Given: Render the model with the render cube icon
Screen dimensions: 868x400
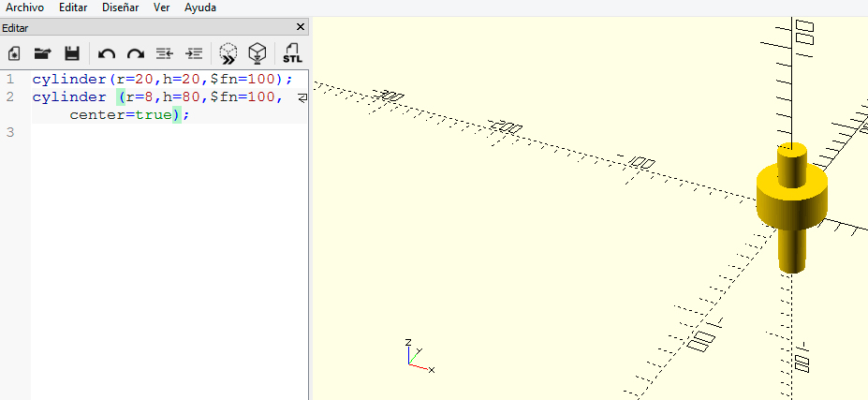Looking at the screenshot, I should pyautogui.click(x=257, y=53).
